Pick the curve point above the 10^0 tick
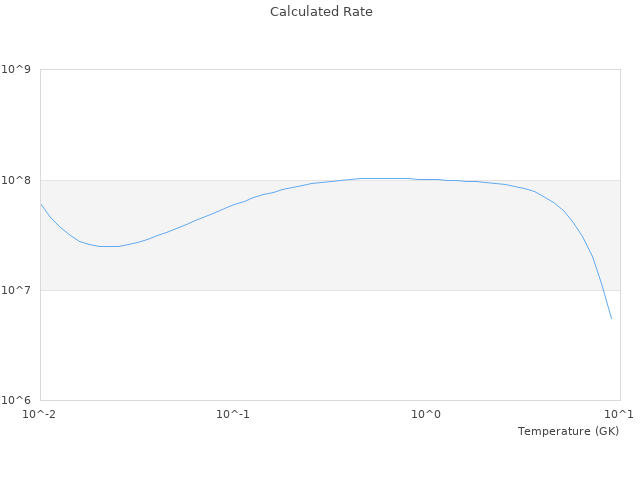Screen dimensions: 640x480 [427, 180]
